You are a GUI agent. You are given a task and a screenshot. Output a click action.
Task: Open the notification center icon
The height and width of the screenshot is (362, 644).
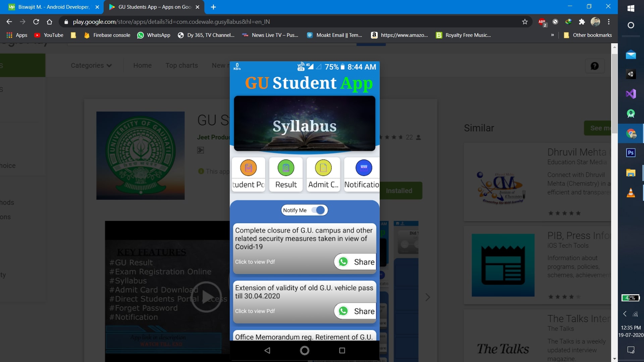(x=631, y=350)
